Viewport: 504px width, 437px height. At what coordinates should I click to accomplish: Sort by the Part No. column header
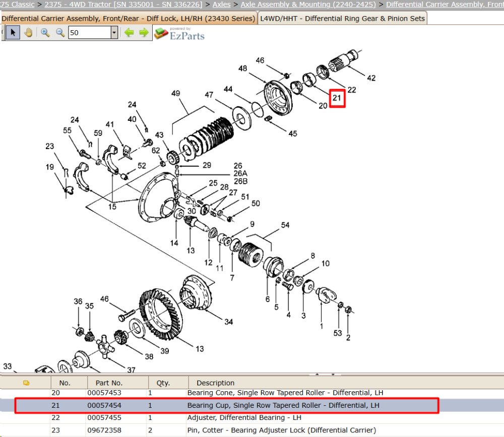tap(109, 383)
